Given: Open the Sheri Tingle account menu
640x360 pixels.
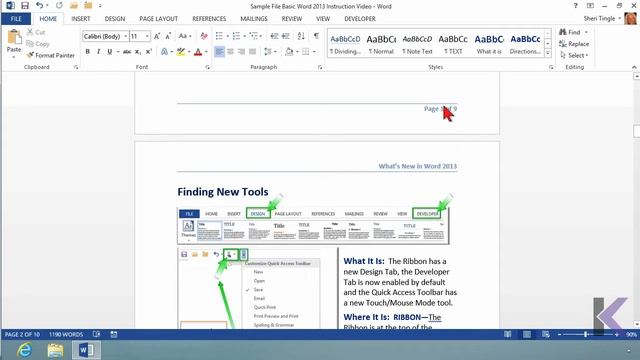Looking at the screenshot, I should point(602,19).
